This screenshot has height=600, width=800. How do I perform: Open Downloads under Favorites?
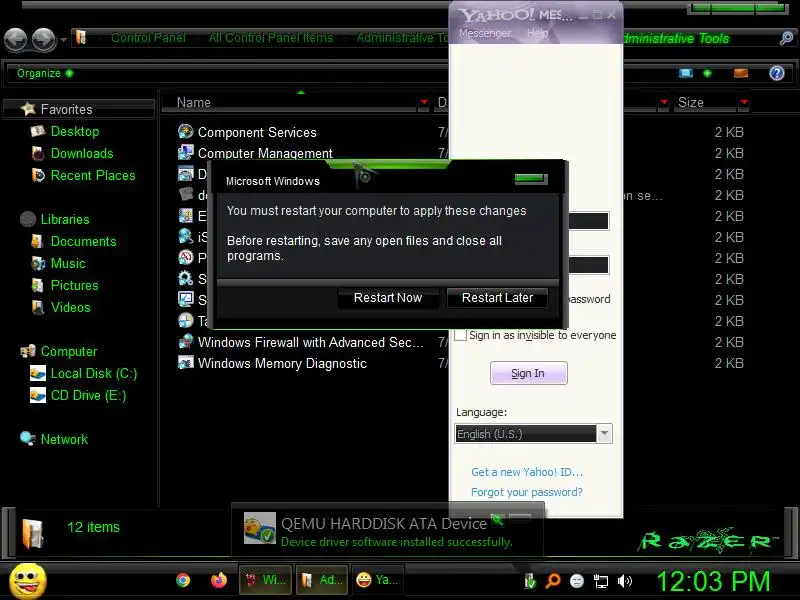point(82,154)
